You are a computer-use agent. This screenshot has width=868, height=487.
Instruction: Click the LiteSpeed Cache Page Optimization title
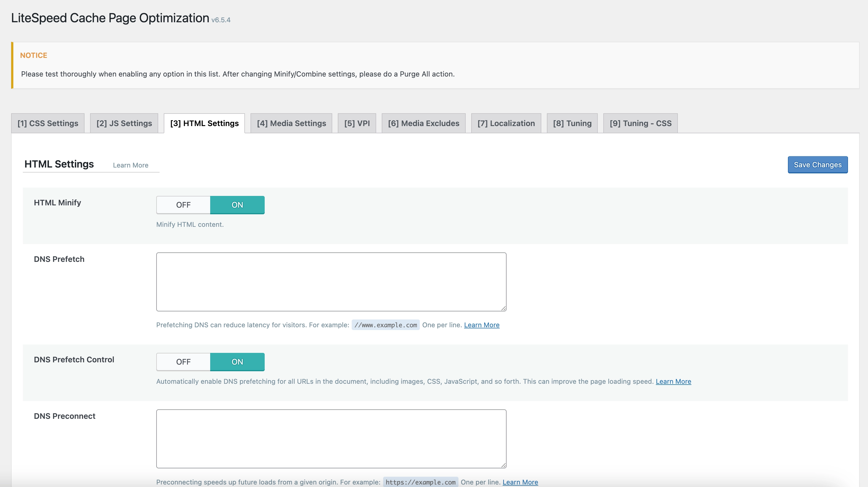tap(110, 18)
